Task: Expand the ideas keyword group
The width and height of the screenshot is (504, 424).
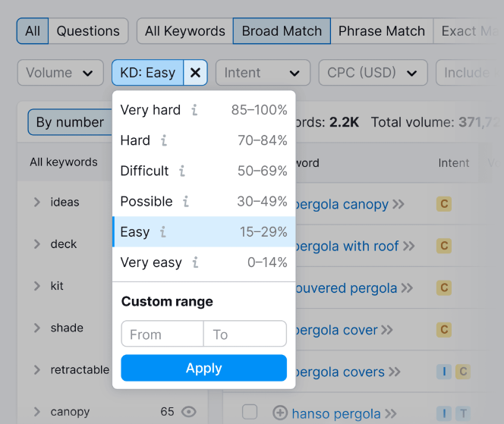Action: click(36, 202)
